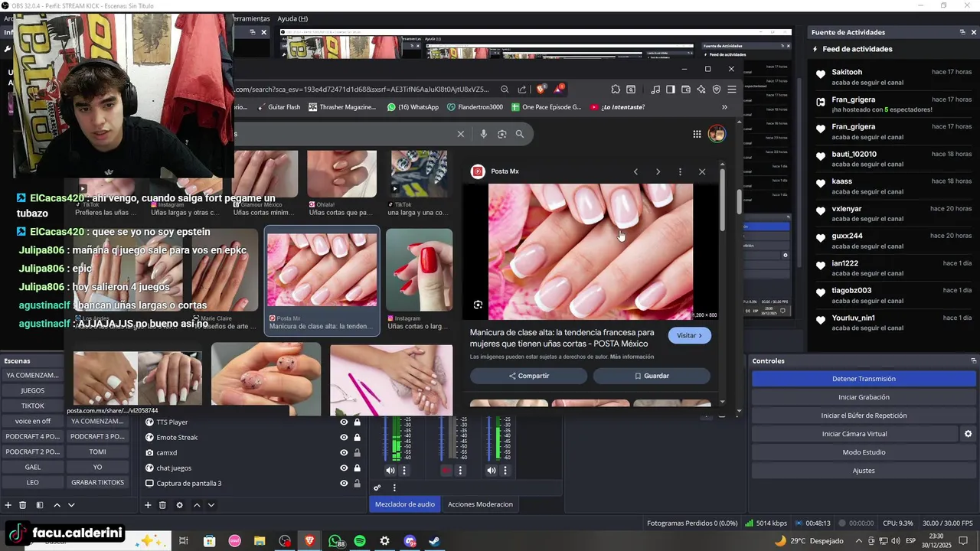This screenshot has width=980, height=551.
Task: Add a new scene with the plus icon
Action: click(x=8, y=505)
